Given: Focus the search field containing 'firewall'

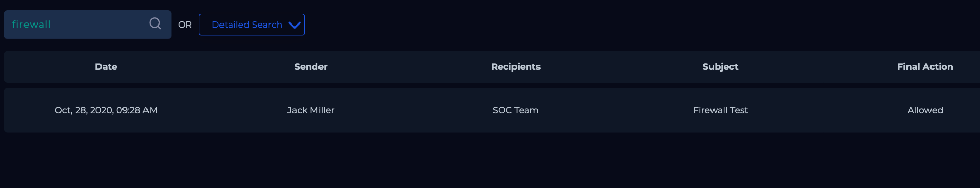Looking at the screenshot, I should tap(88, 25).
